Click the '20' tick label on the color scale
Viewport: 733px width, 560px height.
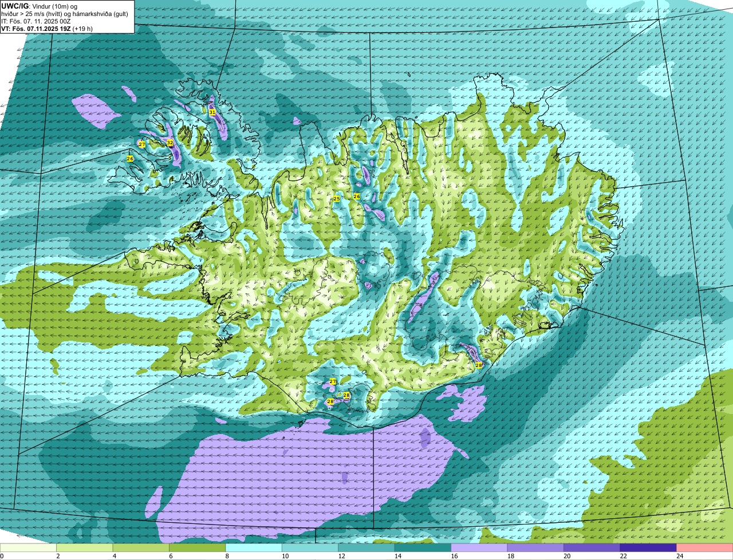click(x=567, y=556)
